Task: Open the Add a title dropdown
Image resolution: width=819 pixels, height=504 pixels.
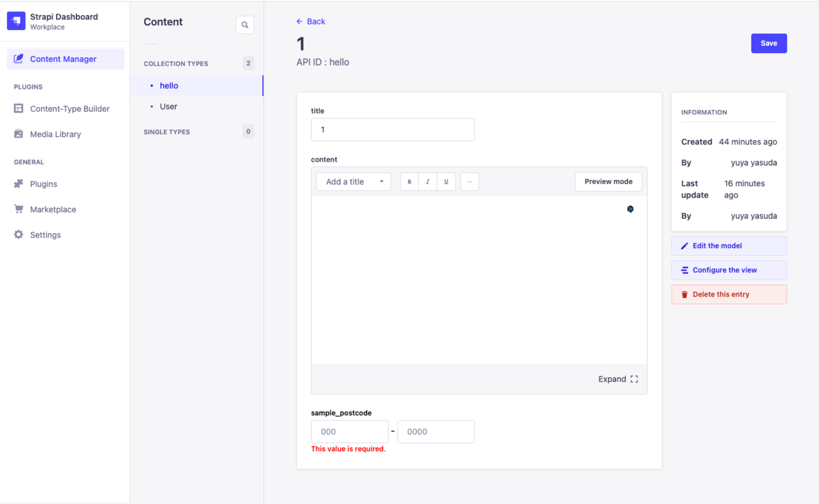Action: coord(354,181)
